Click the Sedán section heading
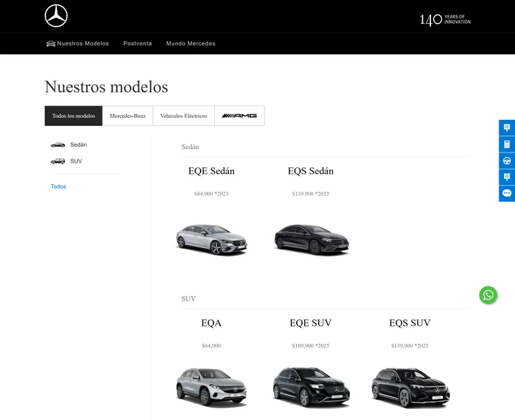Image resolution: width=515 pixels, height=420 pixels. tap(190, 147)
